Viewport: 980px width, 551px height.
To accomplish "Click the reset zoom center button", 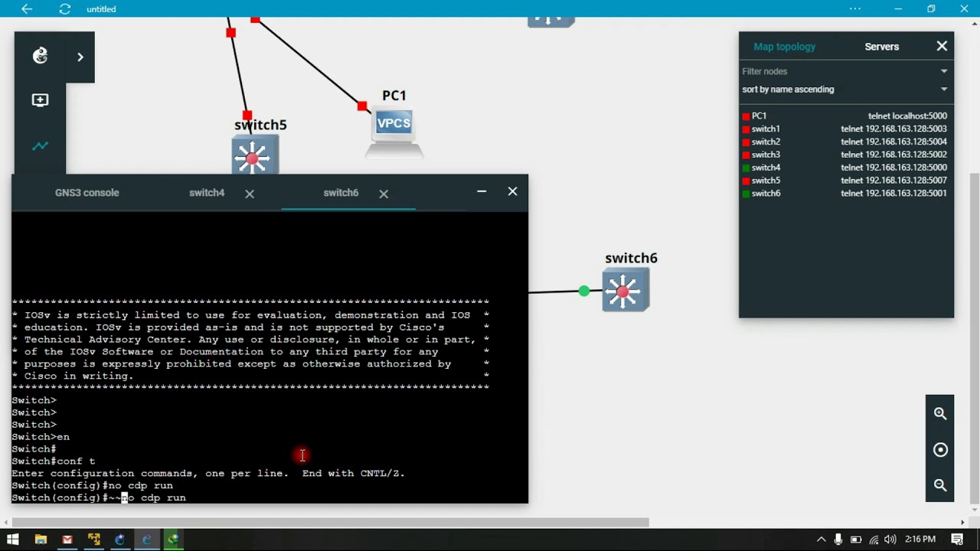I will pos(940,450).
